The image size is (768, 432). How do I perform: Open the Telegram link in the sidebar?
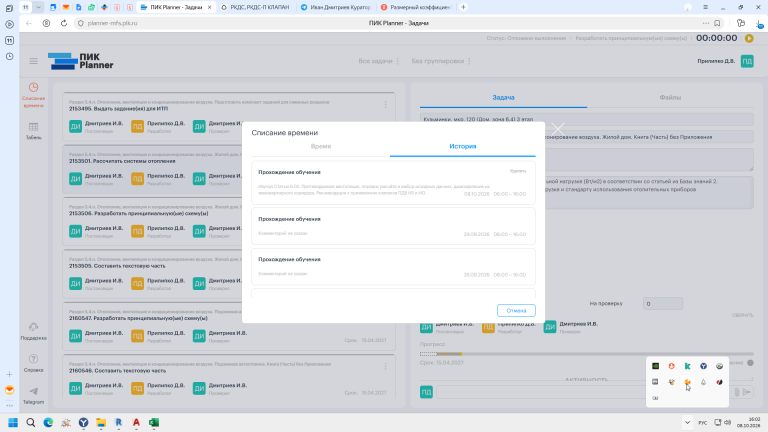click(x=33, y=395)
